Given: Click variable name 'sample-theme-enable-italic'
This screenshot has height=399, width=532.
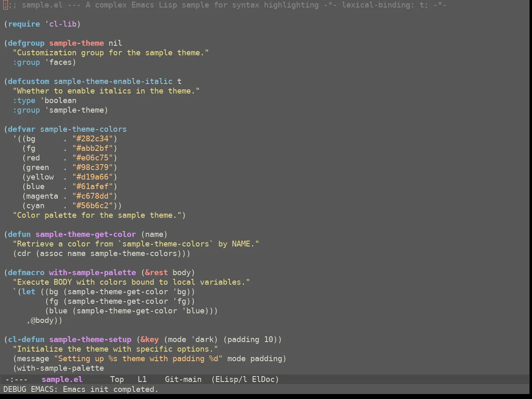Looking at the screenshot, I should click(x=113, y=81).
